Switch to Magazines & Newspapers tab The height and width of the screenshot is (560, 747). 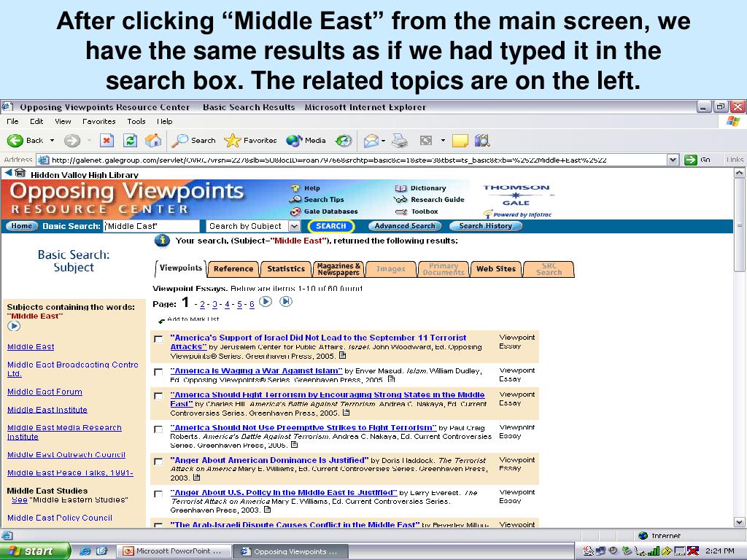pyautogui.click(x=338, y=269)
